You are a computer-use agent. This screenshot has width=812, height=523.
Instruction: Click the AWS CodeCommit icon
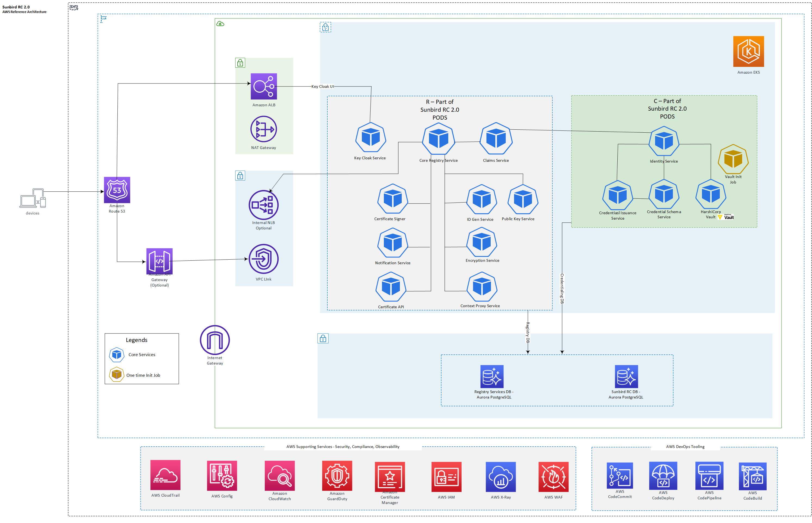point(620,475)
